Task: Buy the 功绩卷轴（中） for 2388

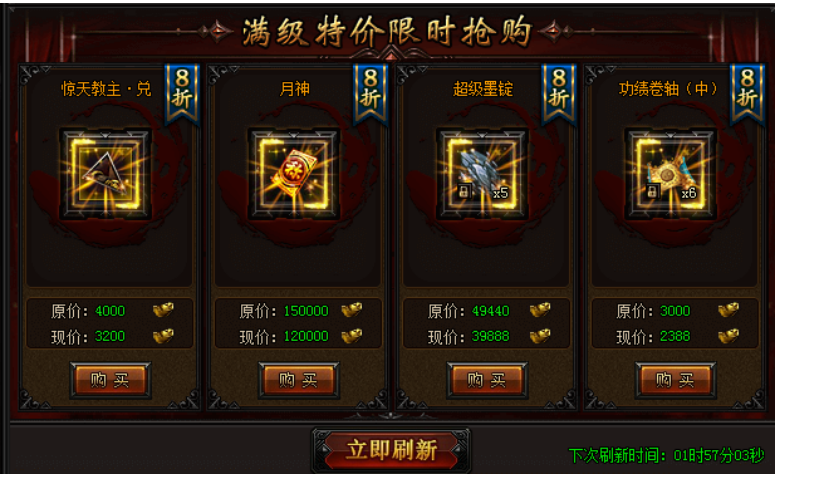Action: click(675, 380)
